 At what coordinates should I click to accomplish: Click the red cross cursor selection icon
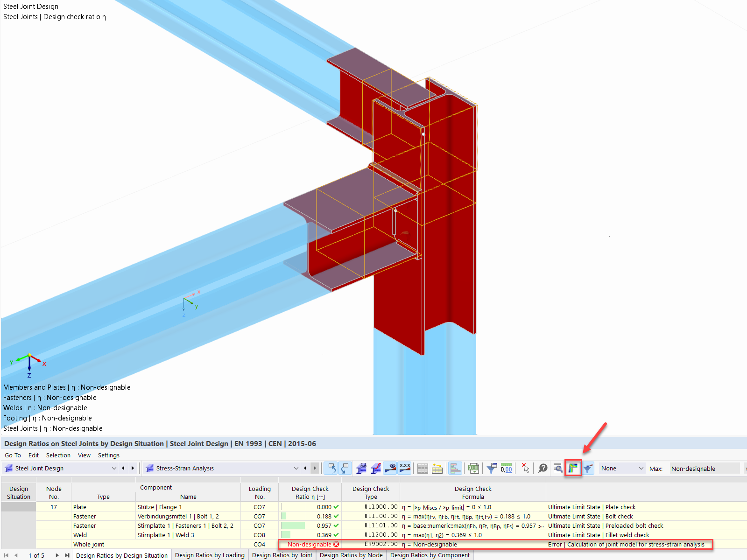tap(525, 468)
